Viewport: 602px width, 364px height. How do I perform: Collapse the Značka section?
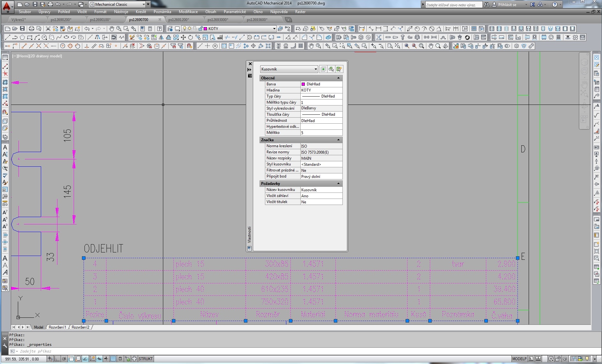point(338,140)
